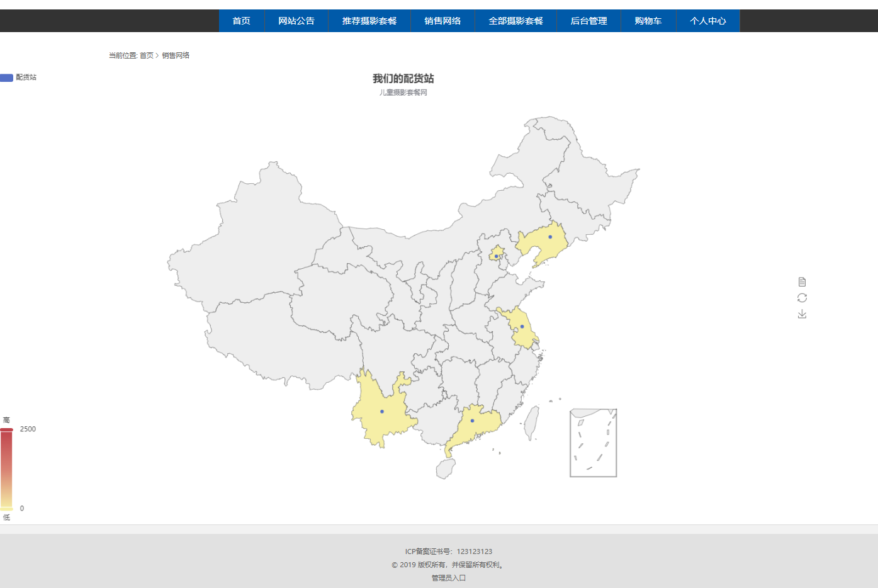Click the restore (refresh) chart icon
The height and width of the screenshot is (588, 878).
(x=802, y=297)
